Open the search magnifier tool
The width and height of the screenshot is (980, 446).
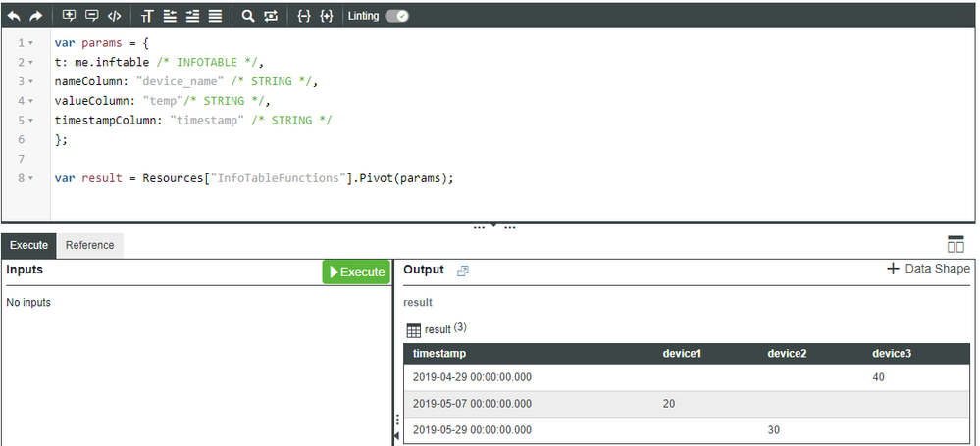pyautogui.click(x=248, y=17)
